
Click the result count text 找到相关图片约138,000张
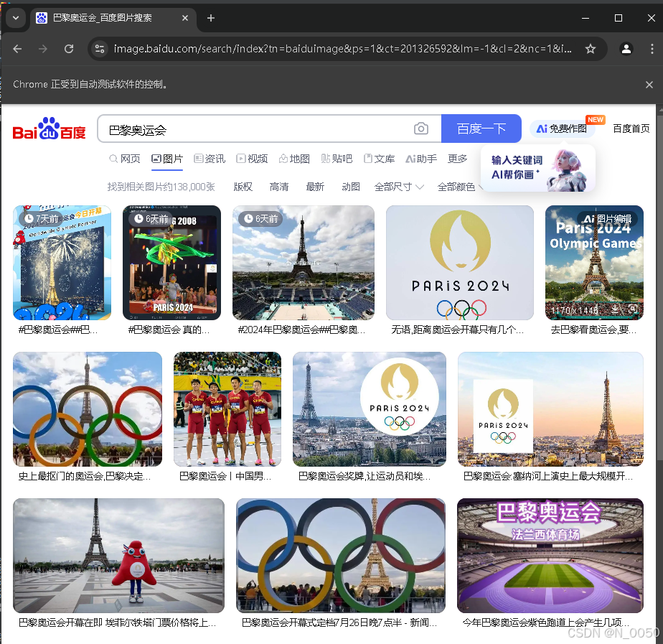pyautogui.click(x=161, y=187)
